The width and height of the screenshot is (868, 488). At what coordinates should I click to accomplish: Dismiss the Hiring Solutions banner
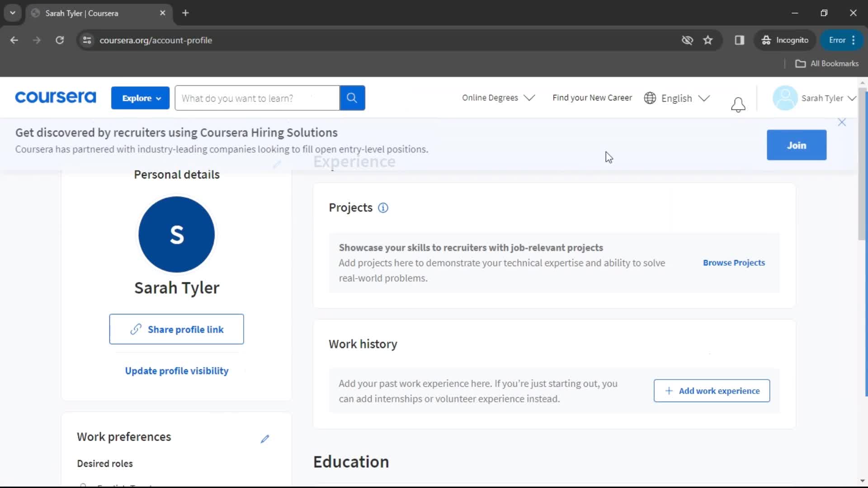[x=841, y=122]
